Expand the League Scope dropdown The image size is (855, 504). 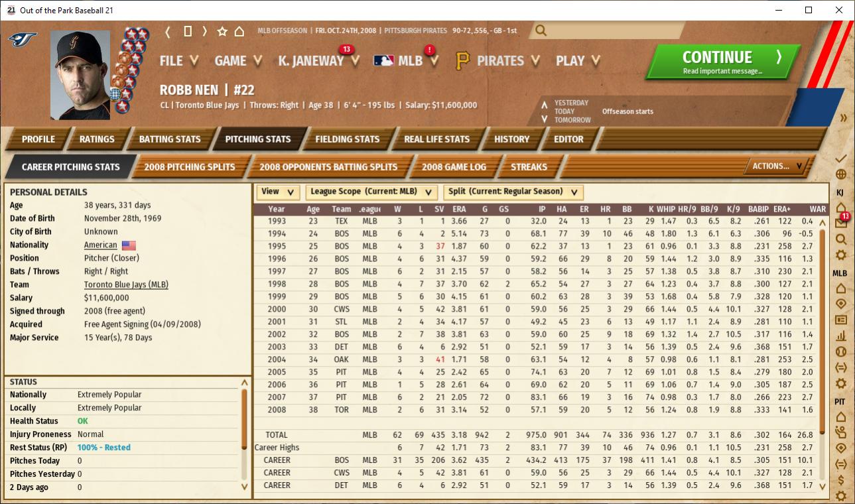tap(371, 192)
